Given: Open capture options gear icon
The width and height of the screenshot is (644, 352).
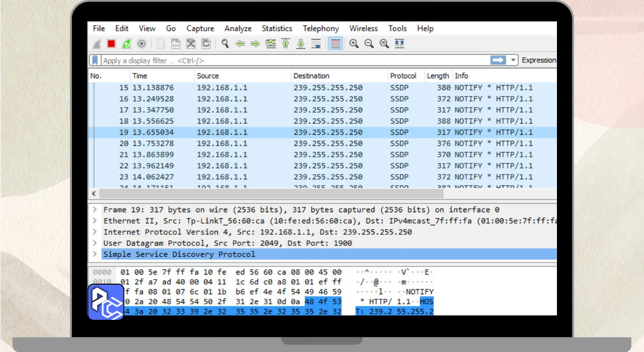Looking at the screenshot, I should pyautogui.click(x=141, y=44).
